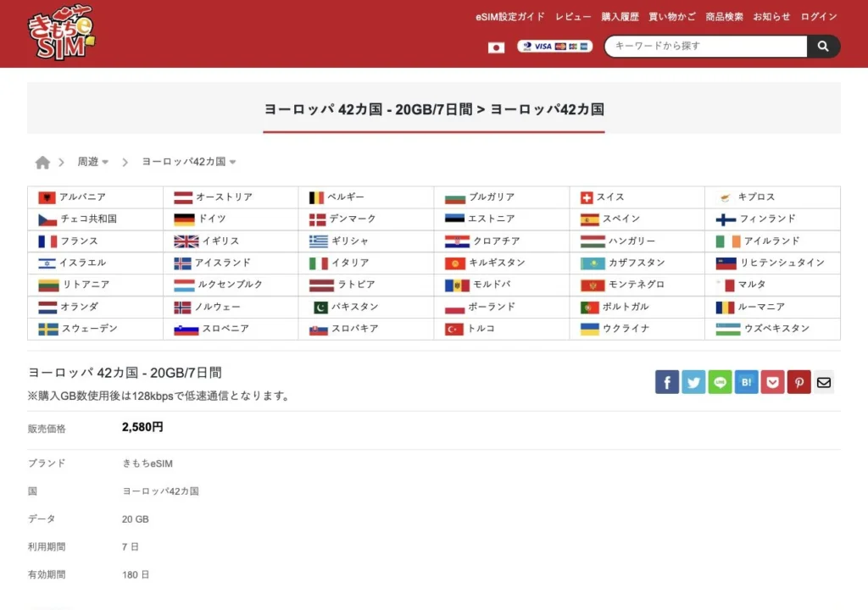Open お知らせ menu item

(x=771, y=17)
